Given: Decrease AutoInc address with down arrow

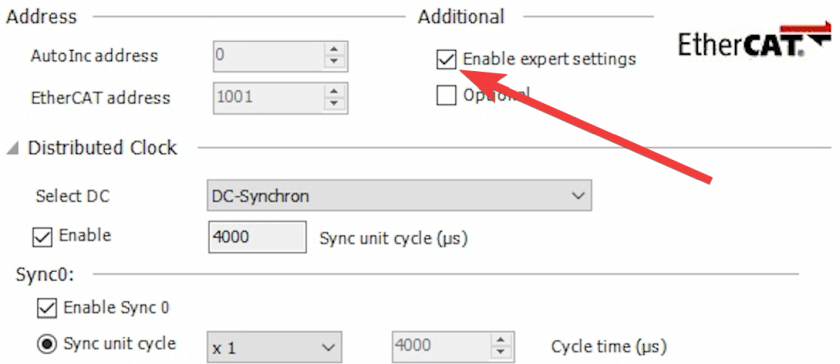Looking at the screenshot, I should [335, 62].
